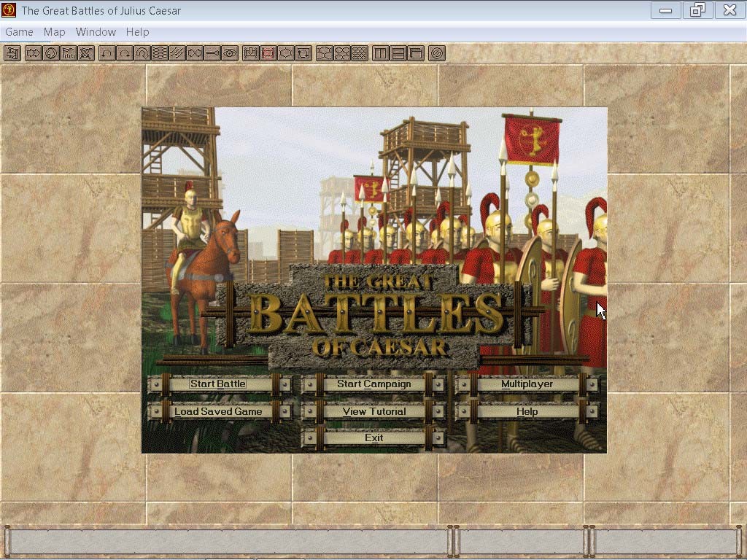Click the save-disk toolbar icon
Image resolution: width=747 pixels, height=560 pixels.
pyautogui.click(x=251, y=52)
